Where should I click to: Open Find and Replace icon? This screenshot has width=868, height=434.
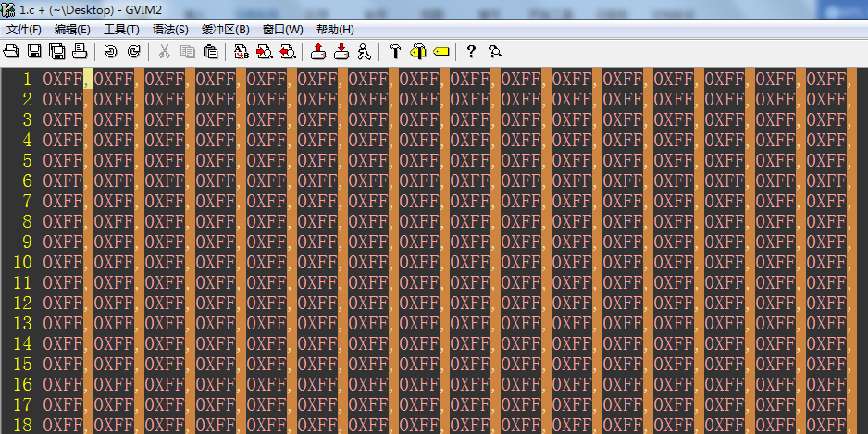242,52
